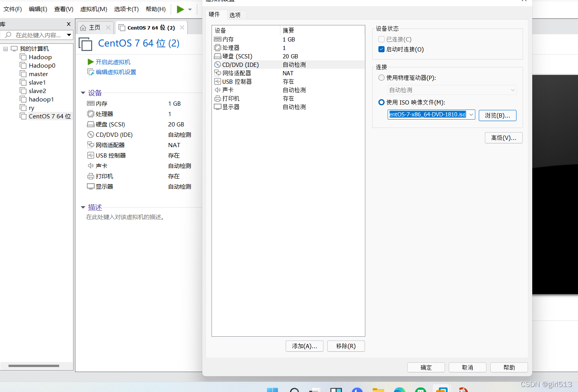Select CentOS 7 64 位 in the library tree

pos(50,116)
